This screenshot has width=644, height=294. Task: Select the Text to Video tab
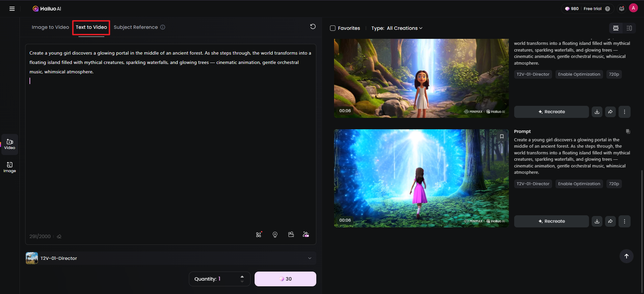(91, 27)
